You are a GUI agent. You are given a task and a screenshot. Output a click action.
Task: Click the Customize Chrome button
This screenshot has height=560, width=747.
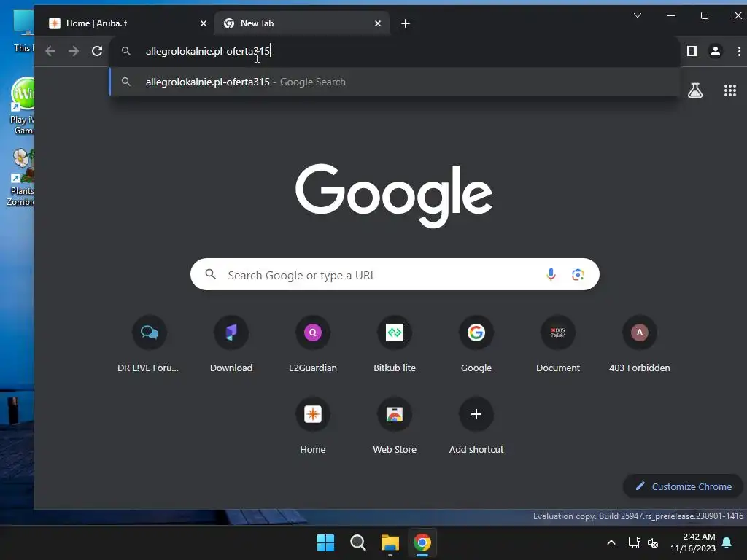[684, 486]
